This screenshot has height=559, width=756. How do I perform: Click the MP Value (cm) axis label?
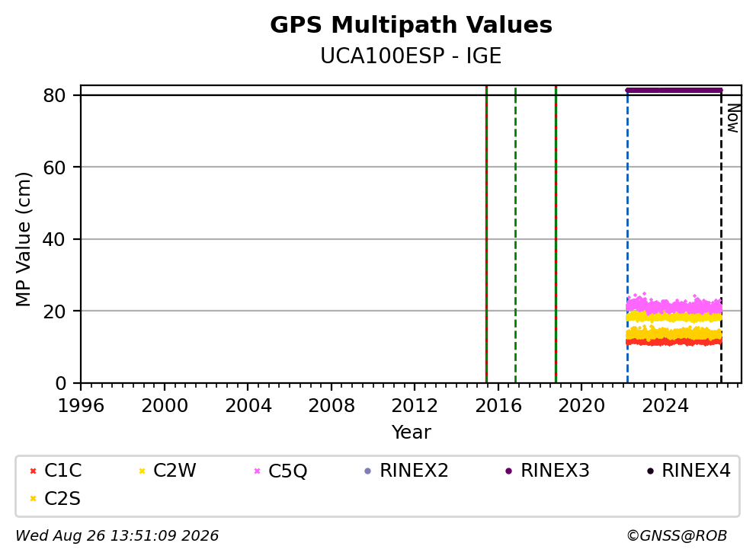[23, 239]
